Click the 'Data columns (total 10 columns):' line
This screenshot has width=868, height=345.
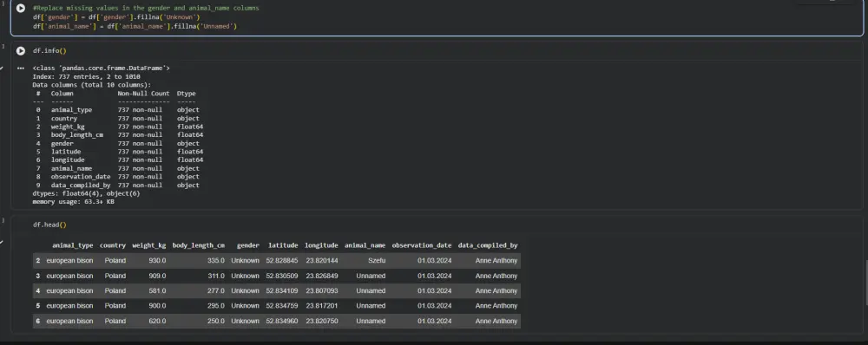click(92, 85)
